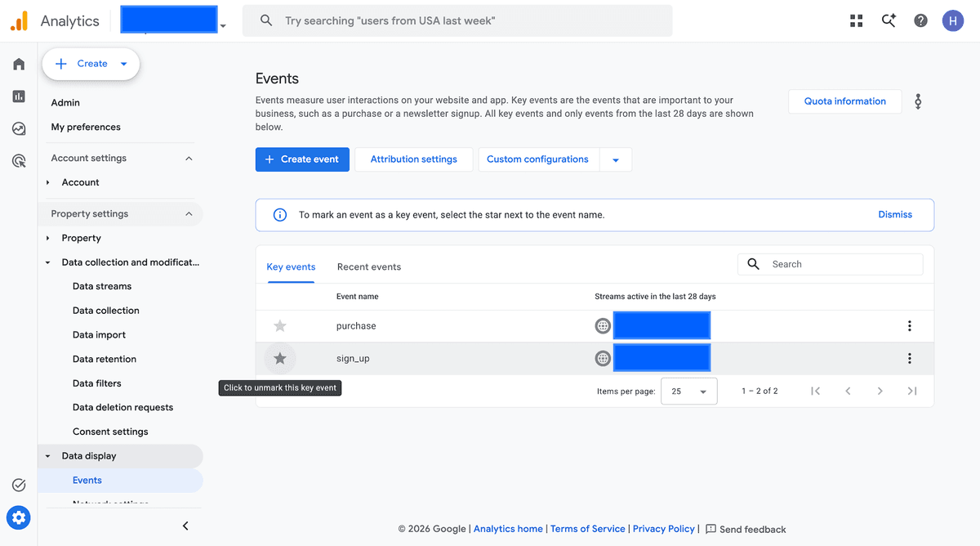Open the Help question mark icon
Screen dimensions: 980x546
[920, 20]
